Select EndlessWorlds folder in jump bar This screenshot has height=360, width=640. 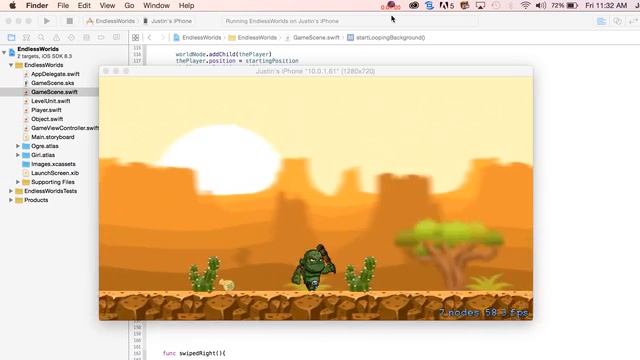coord(253,38)
